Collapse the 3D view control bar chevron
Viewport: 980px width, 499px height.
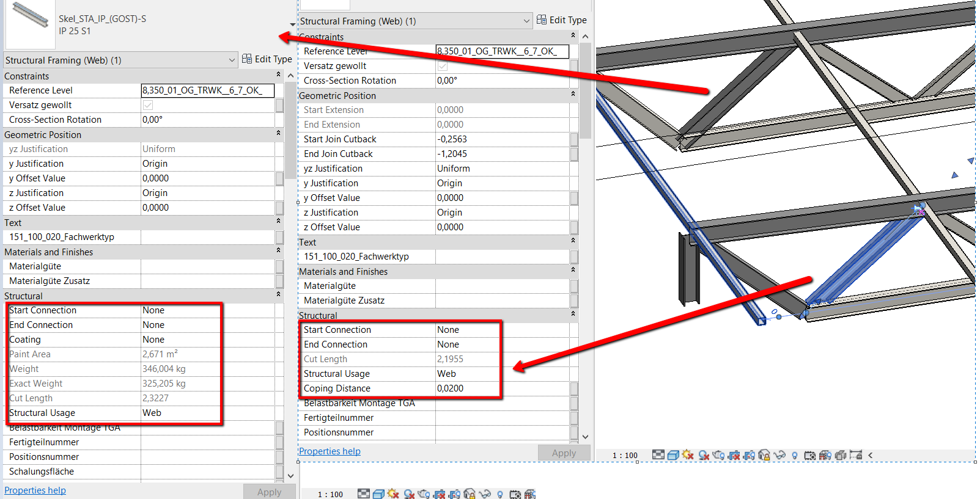(871, 455)
